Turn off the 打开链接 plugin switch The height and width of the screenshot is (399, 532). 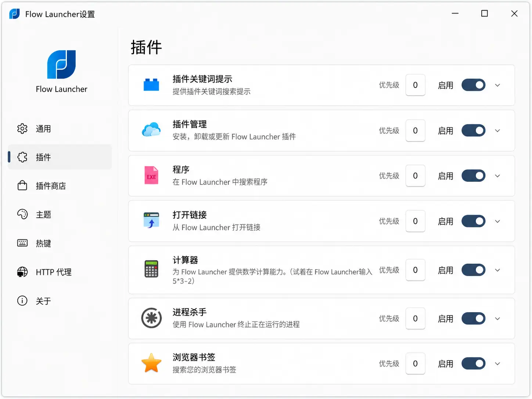pos(473,221)
